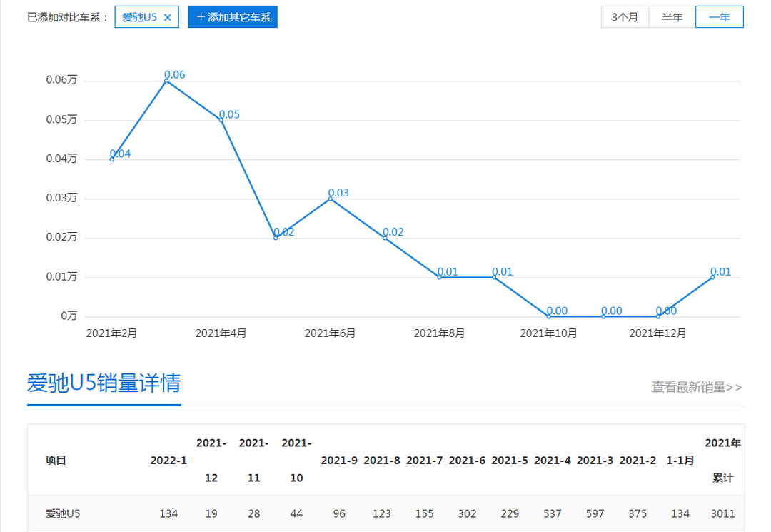Remove 爱驰U5 from comparison with X icon
Image resolution: width=771 pixels, height=532 pixels.
[168, 18]
